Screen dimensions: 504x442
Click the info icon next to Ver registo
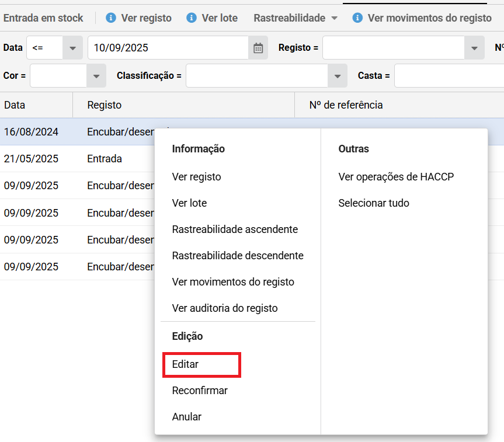[111, 18]
